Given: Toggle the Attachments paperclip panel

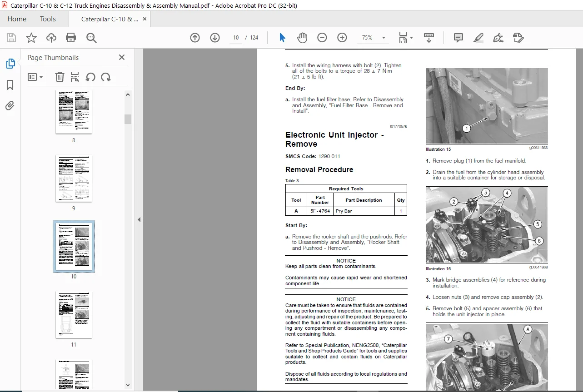Looking at the screenshot, I should 10,106.
